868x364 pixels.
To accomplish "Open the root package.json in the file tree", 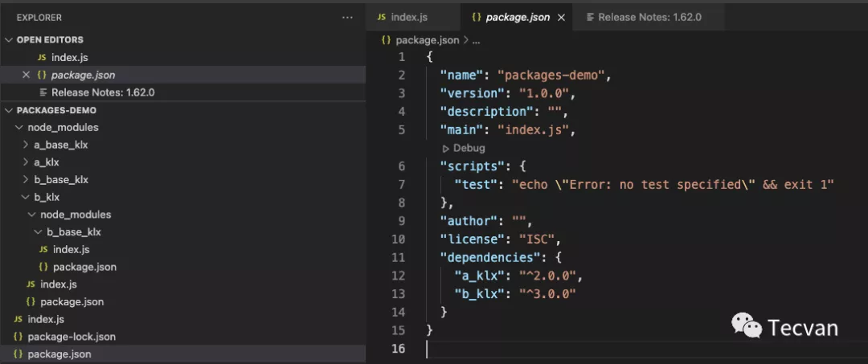I will (x=59, y=354).
